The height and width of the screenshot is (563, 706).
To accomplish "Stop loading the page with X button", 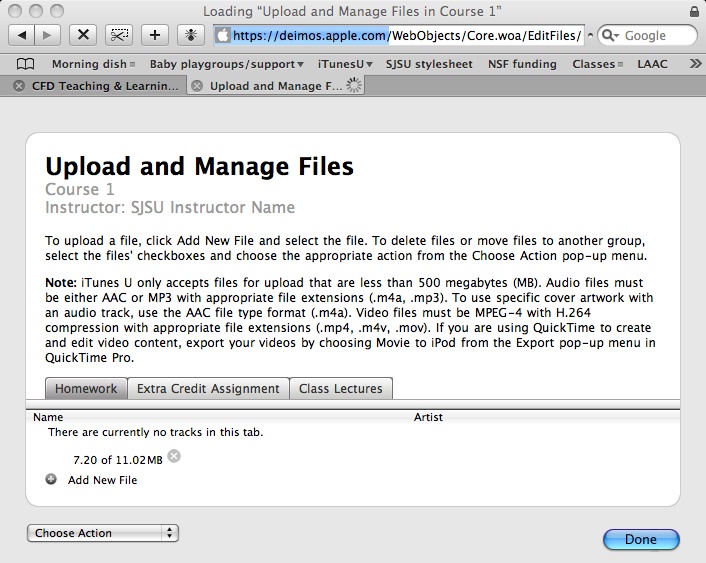I will [84, 35].
